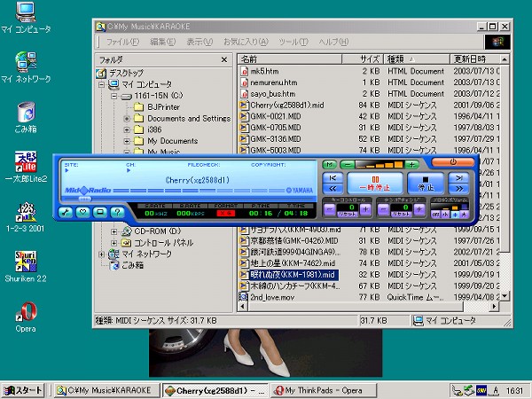The image size is (532, 399).
Task: Switch to My ThinkPads - Opera taskbar button
Action: point(324,390)
